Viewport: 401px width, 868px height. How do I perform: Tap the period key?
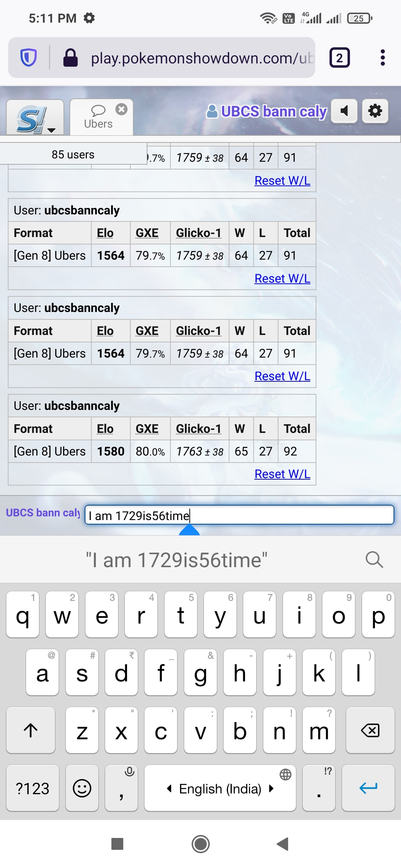[x=319, y=788]
